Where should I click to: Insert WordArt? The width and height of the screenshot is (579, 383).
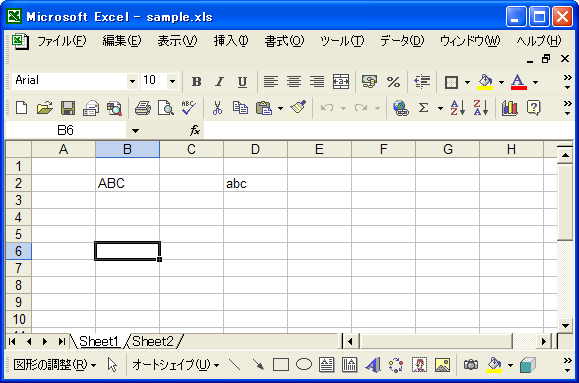click(x=373, y=365)
